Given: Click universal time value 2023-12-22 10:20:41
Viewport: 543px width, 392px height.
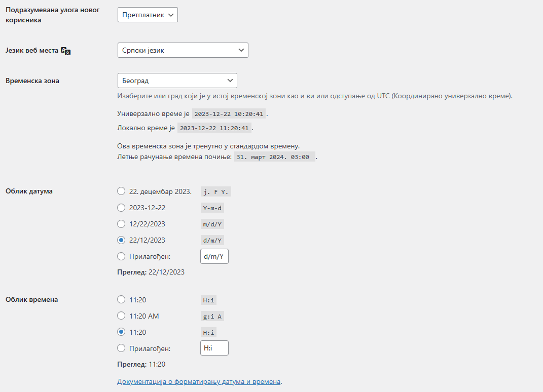Looking at the screenshot, I should 229,114.
